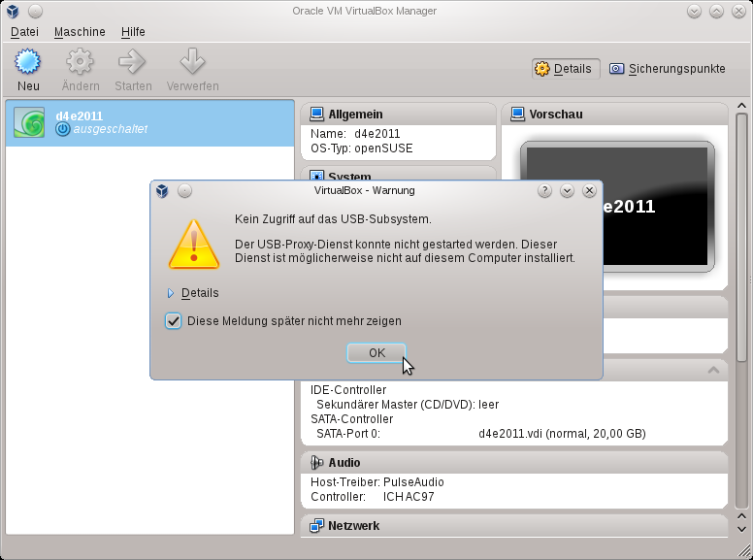Click the Audio section speaker icon
Viewport: 753px width, 560px height.
click(316, 463)
